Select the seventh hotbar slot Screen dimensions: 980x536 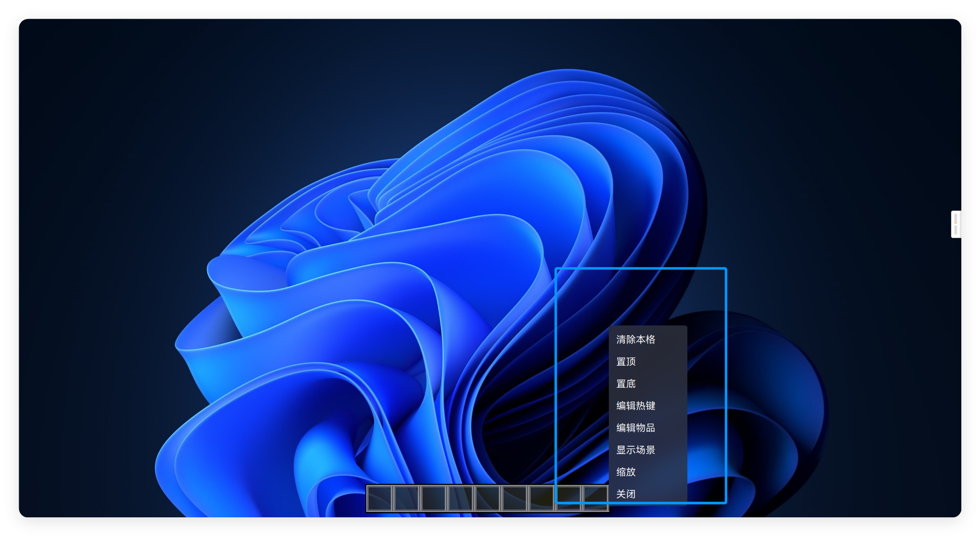pos(541,498)
